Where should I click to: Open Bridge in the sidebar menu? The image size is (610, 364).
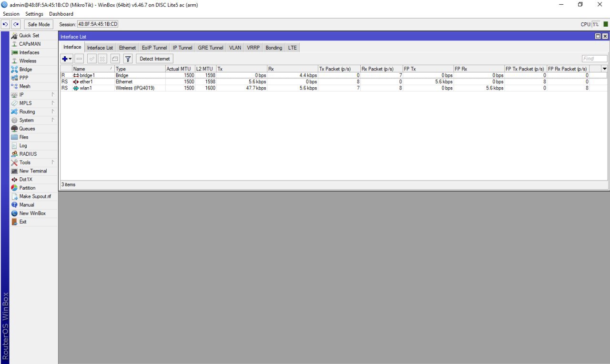(33, 70)
